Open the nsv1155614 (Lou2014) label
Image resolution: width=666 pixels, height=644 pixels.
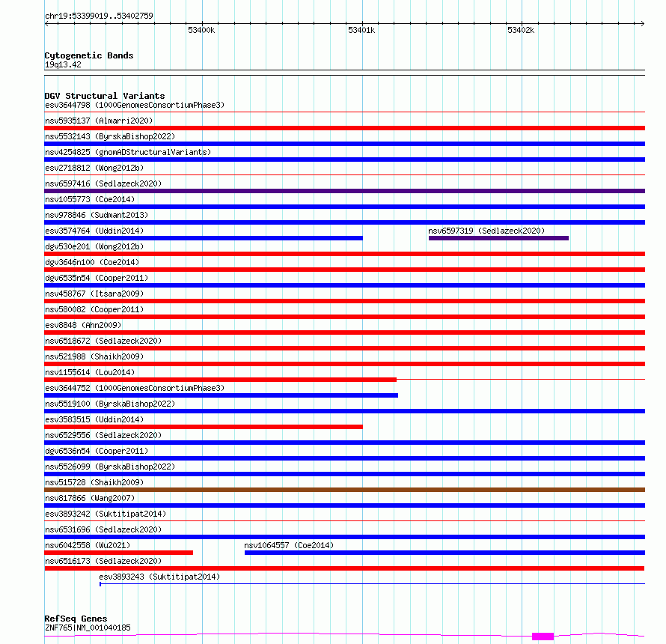click(90, 372)
